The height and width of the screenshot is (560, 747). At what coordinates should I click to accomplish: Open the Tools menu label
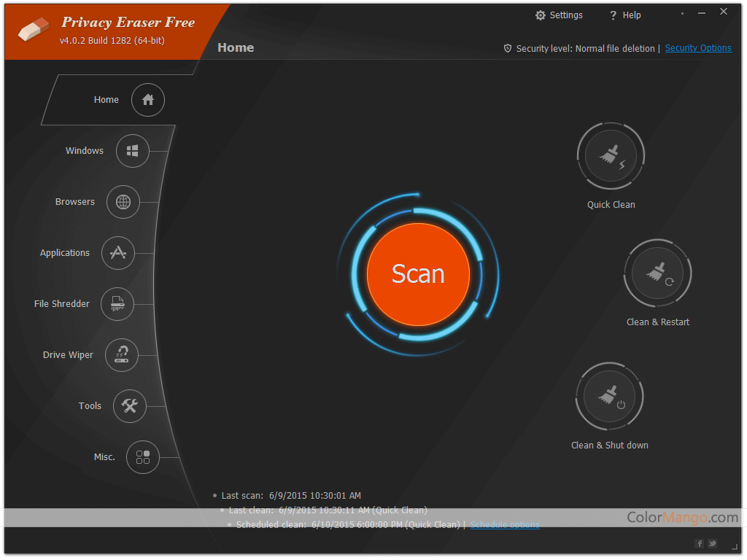(x=90, y=405)
